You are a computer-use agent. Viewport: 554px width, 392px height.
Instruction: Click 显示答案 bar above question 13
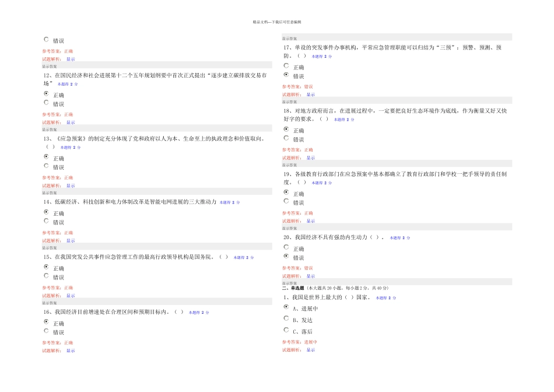tap(157, 128)
